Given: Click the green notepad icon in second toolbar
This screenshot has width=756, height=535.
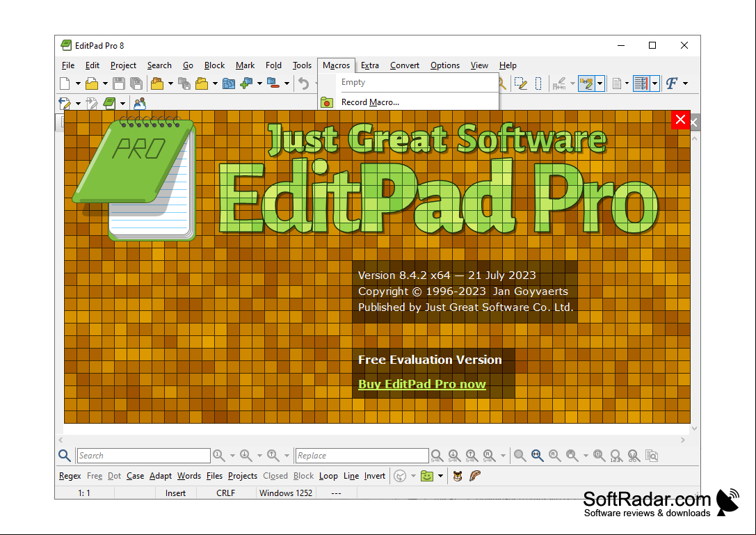Looking at the screenshot, I should click(110, 103).
